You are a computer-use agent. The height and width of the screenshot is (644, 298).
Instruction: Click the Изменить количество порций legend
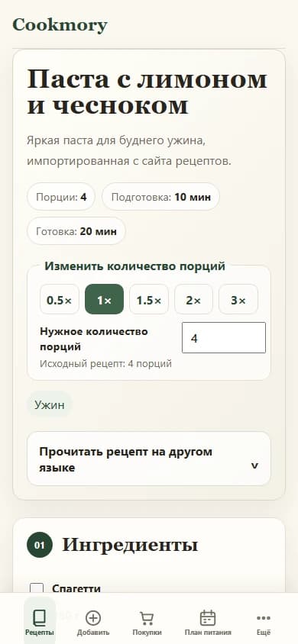pos(134,266)
